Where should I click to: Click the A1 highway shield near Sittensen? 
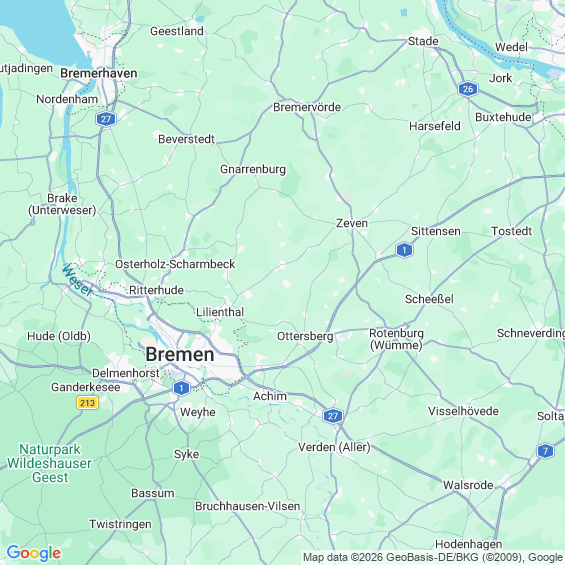(404, 250)
